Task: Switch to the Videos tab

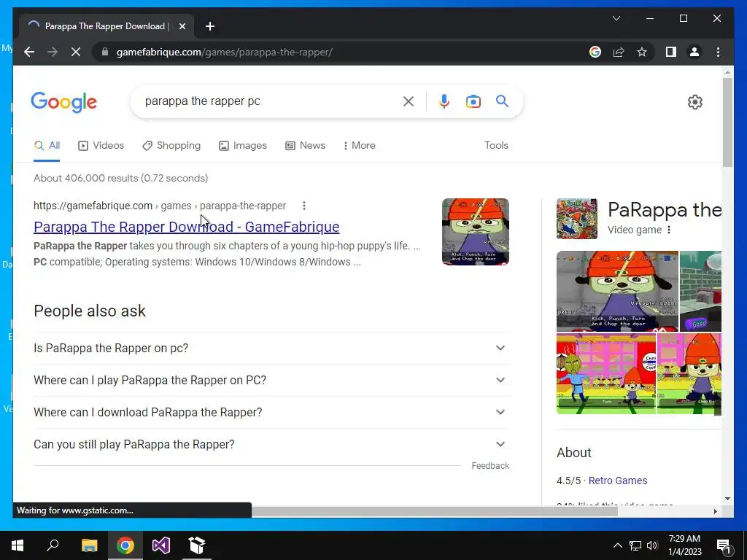Action: (x=101, y=146)
